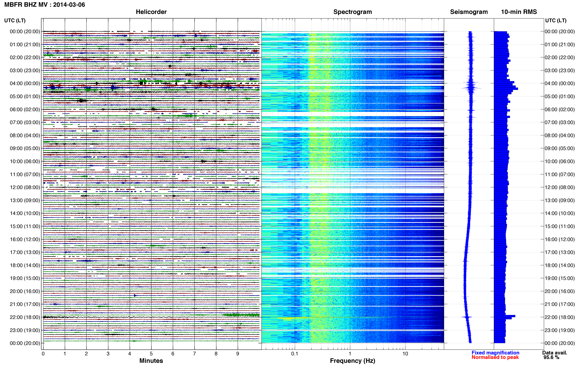Click the '95.6 %' availability value
The width and height of the screenshot is (588, 368).
(x=551, y=357)
